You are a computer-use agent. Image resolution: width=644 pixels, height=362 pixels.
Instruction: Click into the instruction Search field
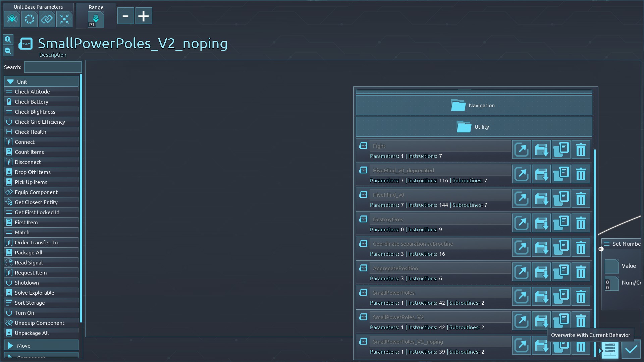click(x=53, y=67)
